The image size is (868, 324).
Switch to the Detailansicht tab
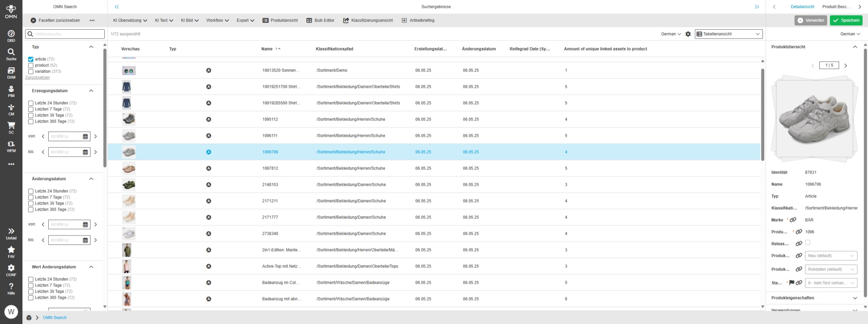tap(802, 7)
